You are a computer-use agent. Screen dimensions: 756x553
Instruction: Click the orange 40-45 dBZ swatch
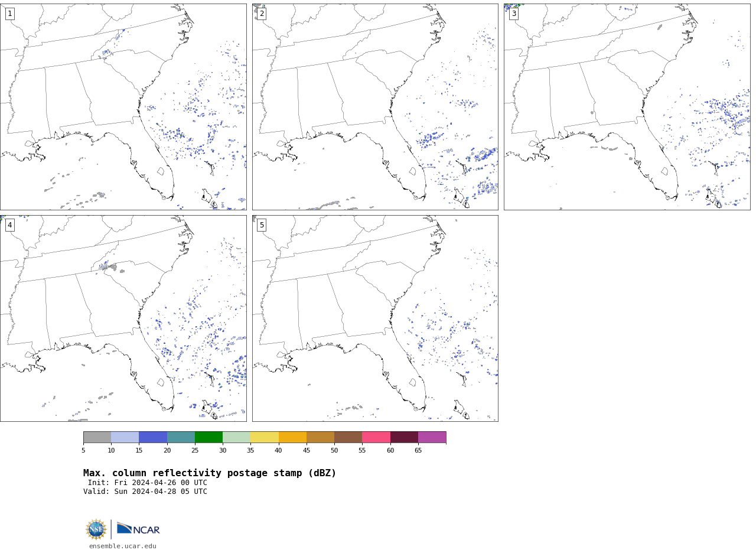pos(292,437)
